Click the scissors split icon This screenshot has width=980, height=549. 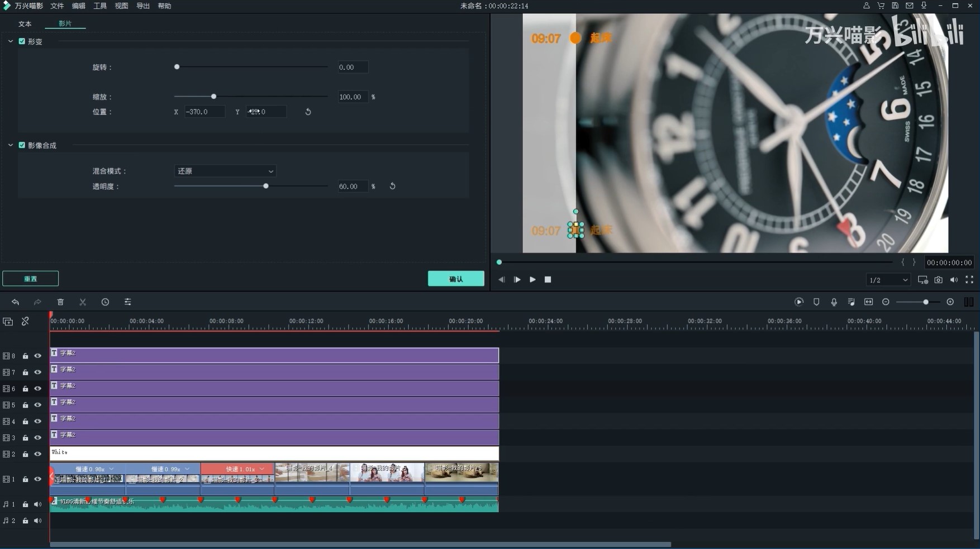click(x=83, y=302)
